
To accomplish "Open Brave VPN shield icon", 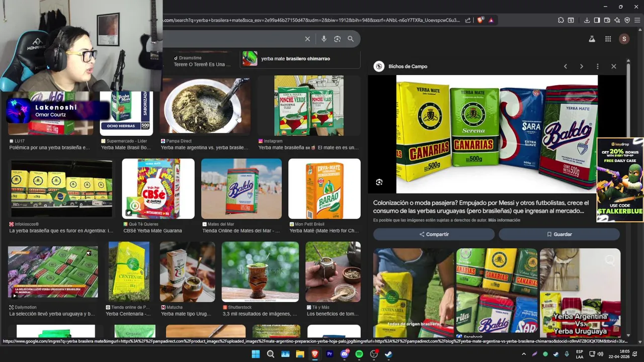I will (x=627, y=20).
